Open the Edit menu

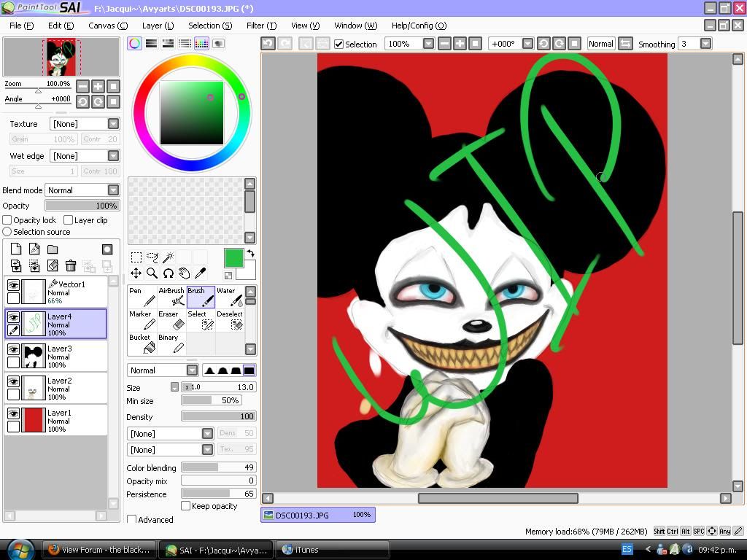click(61, 26)
